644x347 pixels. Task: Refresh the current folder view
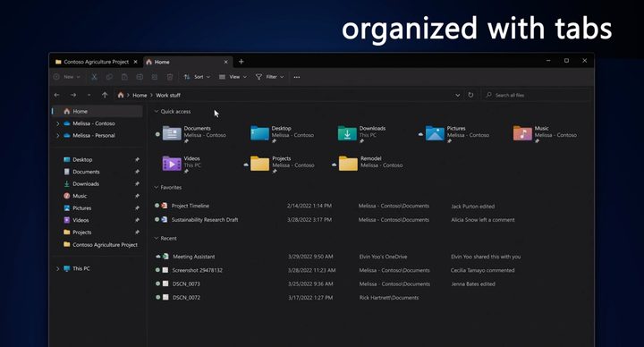coord(470,95)
